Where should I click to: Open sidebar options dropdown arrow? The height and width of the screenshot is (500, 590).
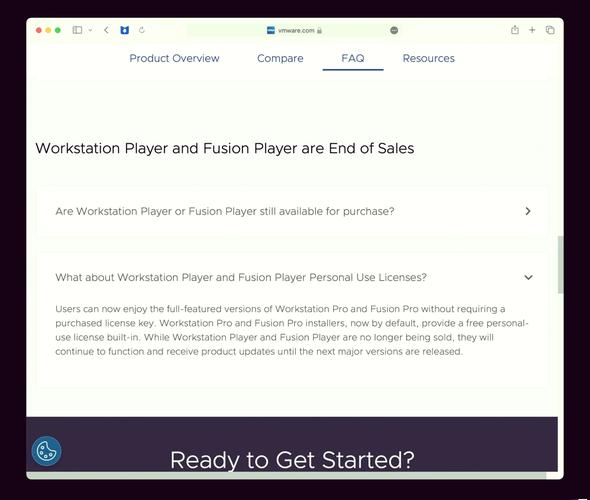click(x=90, y=30)
